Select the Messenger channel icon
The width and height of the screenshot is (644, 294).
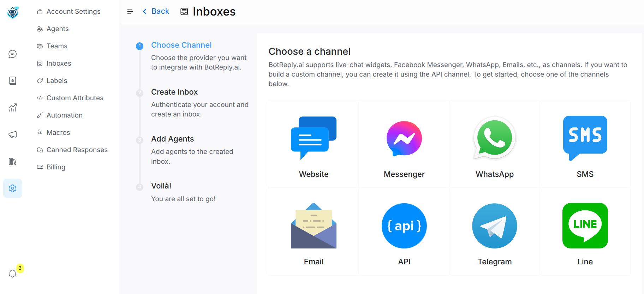tap(404, 139)
